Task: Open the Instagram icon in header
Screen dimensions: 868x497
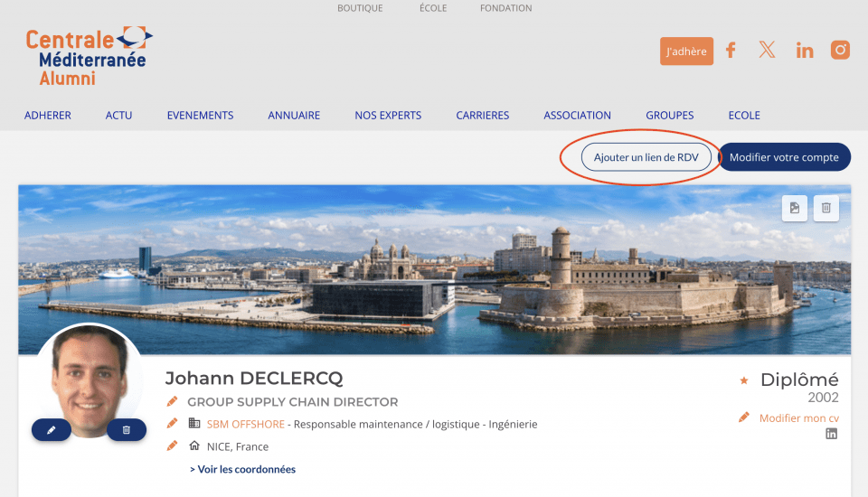Action: (x=840, y=50)
